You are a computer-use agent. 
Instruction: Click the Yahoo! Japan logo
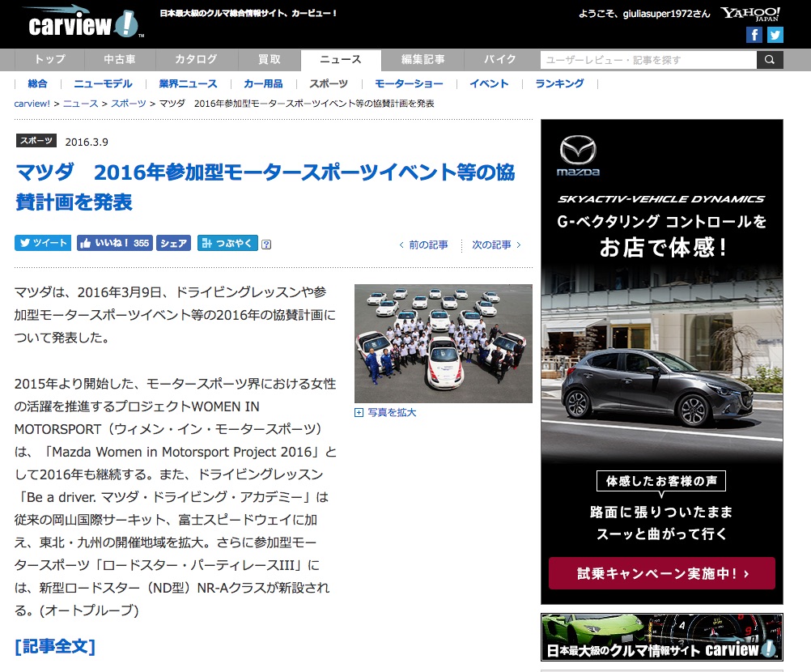click(x=750, y=14)
